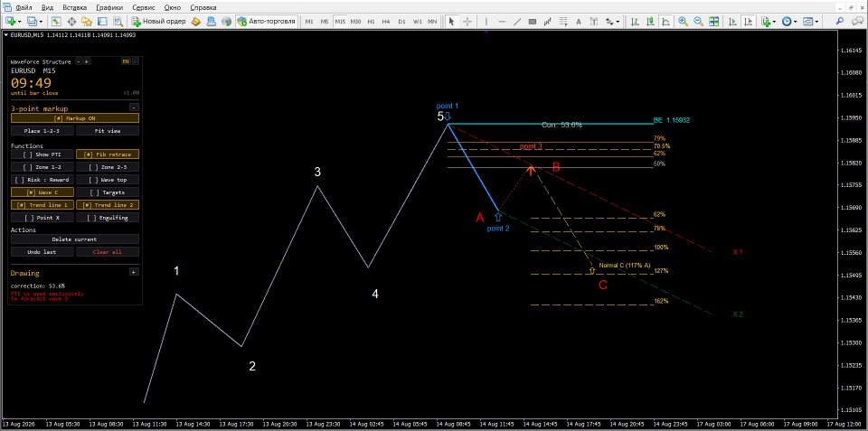This screenshot has width=868, height=431.
Task: Toggle Trend line 2 function
Action: pyautogui.click(x=108, y=205)
